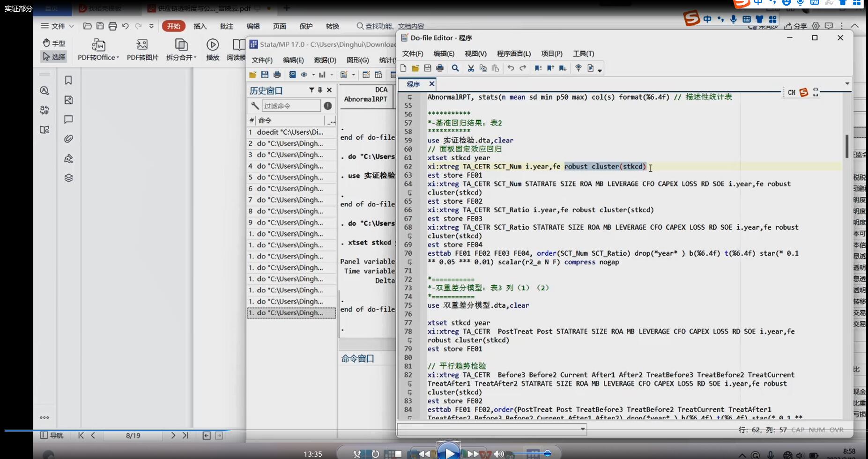Viewport: 868px width, 459px height.
Task: Open dropdown arrow next to Do-file Editor icon
Action: coord(353,75)
